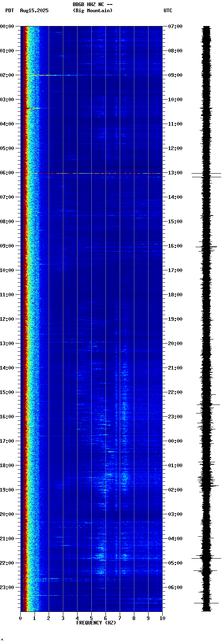Click the 14:00 PDT time label on the left
Image resolution: width=224 pixels, height=644 pixels.
7,368
